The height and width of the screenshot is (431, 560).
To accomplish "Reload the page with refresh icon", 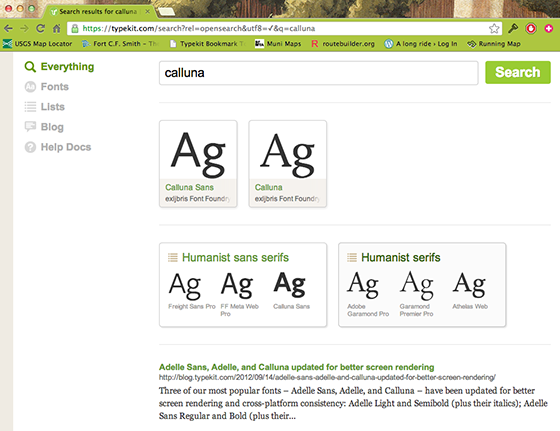I will [x=40, y=28].
